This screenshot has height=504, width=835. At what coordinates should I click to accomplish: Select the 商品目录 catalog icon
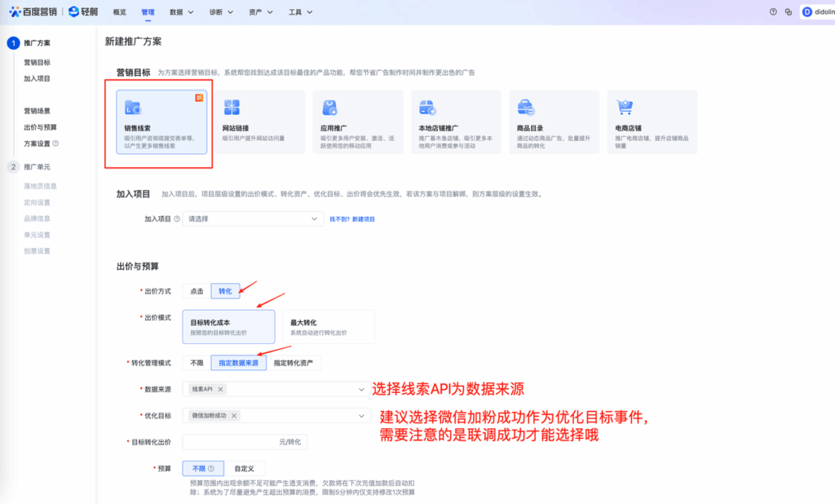pyautogui.click(x=526, y=108)
